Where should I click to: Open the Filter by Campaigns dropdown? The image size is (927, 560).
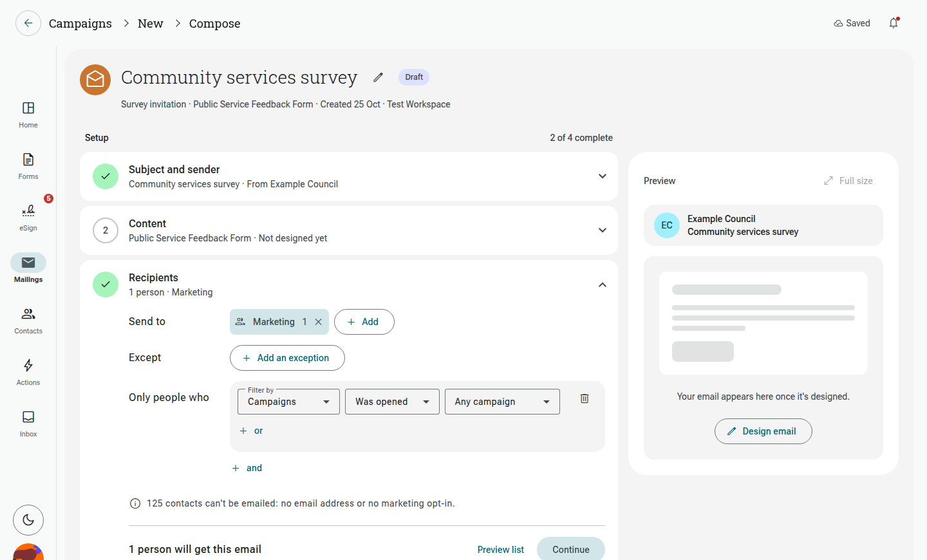[289, 402]
